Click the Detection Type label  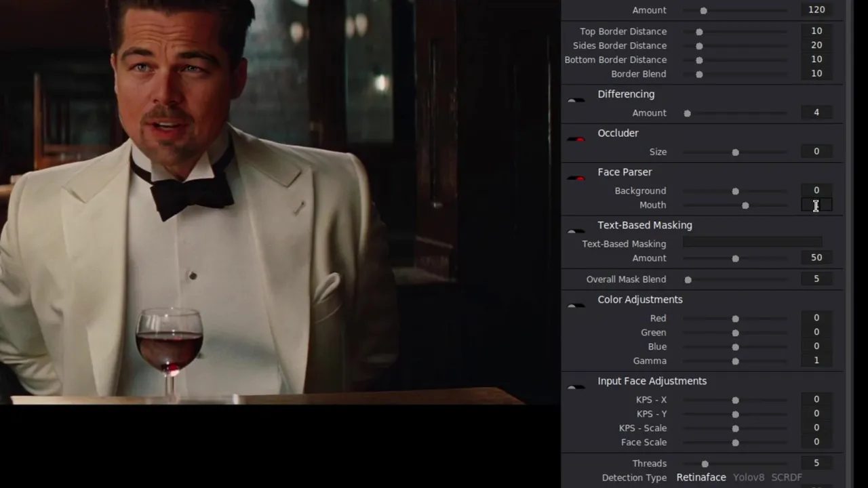[x=634, y=478]
